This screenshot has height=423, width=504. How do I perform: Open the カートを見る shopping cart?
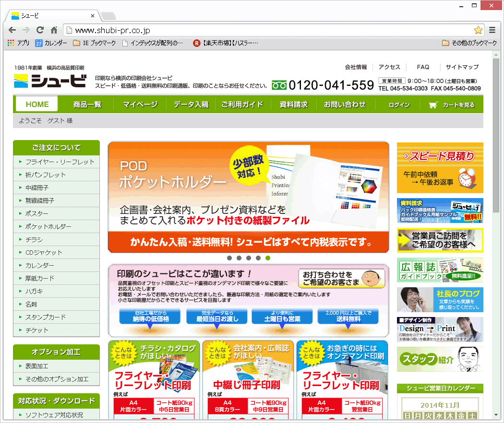click(x=452, y=105)
